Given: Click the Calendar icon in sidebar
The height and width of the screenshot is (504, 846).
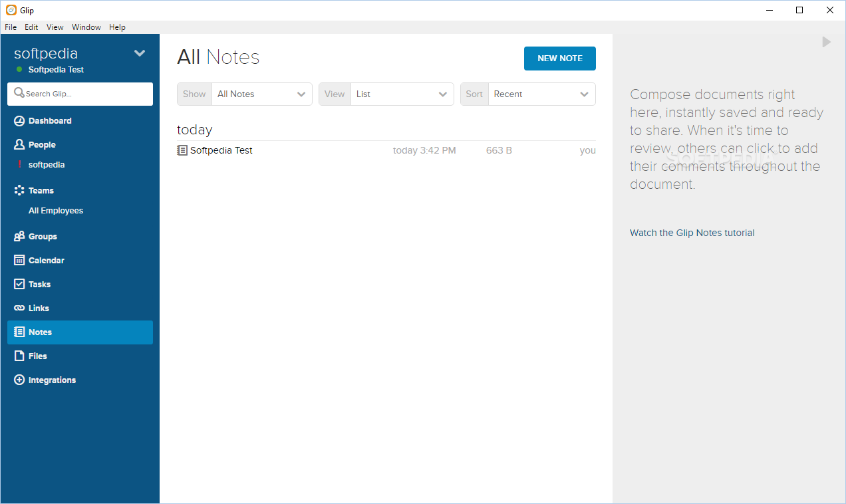Looking at the screenshot, I should pos(19,260).
